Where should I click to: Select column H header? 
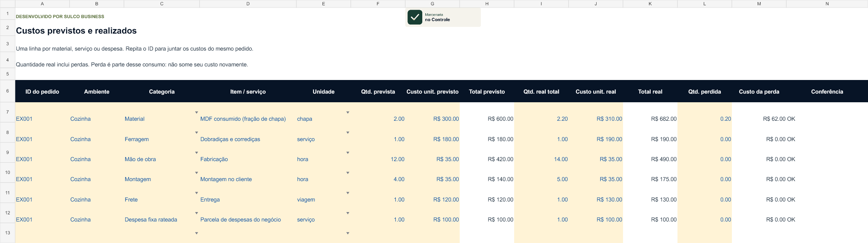(487, 4)
